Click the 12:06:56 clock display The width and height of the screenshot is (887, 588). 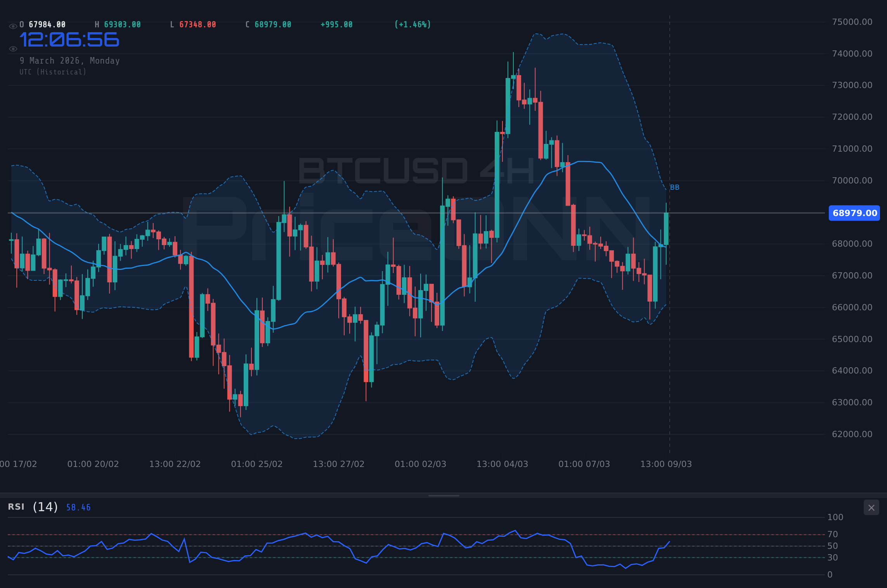coord(69,40)
